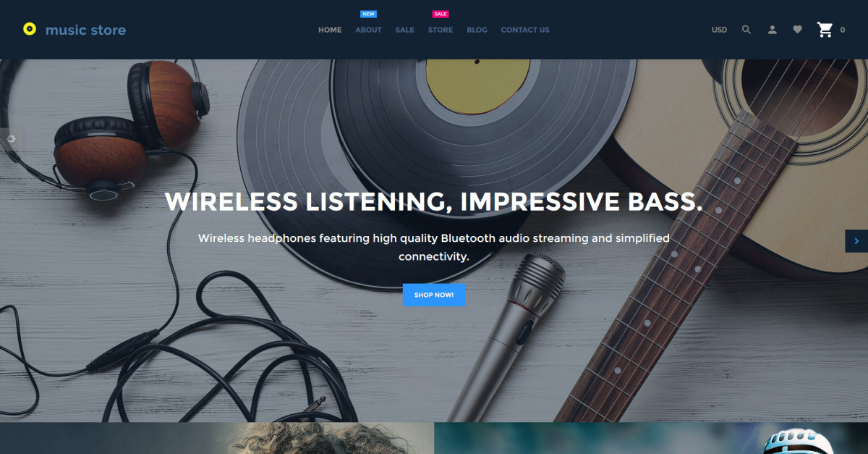
Task: Open the Store menu item
Action: tap(441, 30)
